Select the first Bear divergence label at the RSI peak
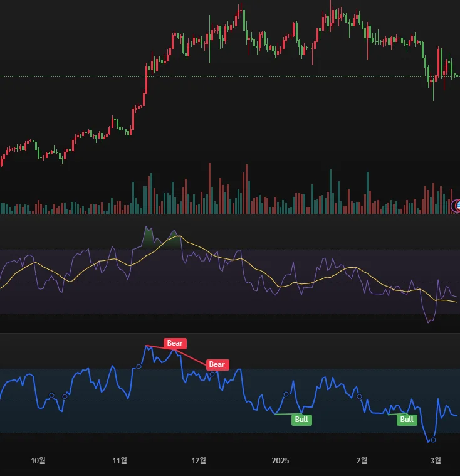 [175, 343]
